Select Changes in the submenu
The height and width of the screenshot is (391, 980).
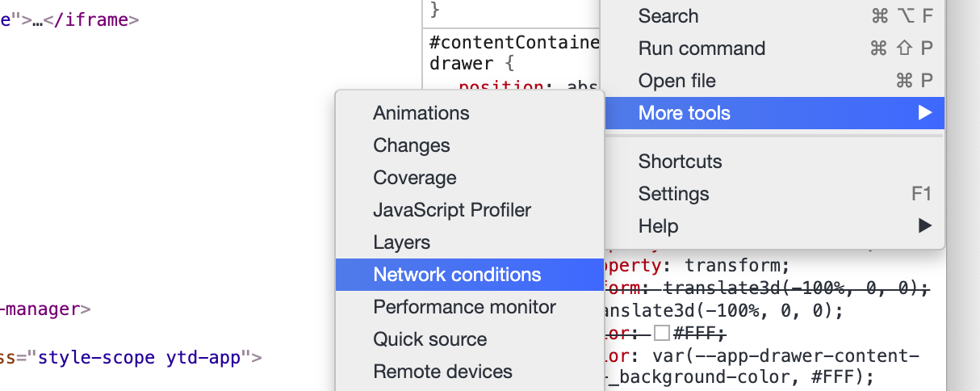[412, 145]
